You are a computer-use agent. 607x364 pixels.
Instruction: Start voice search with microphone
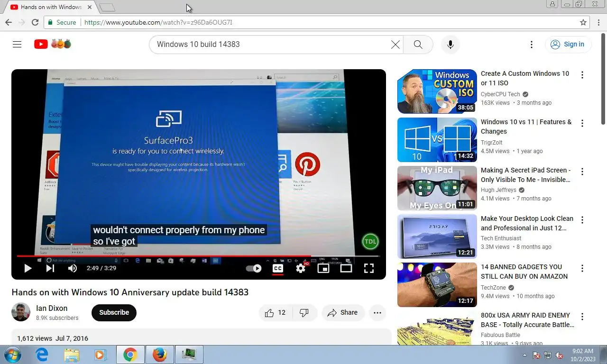[x=451, y=44]
